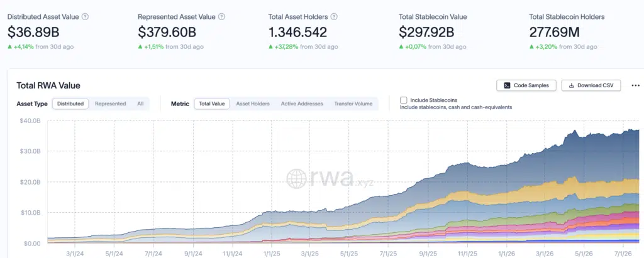Image resolution: width=644 pixels, height=258 pixels.
Task: Switch asset type to All
Action: (140, 104)
